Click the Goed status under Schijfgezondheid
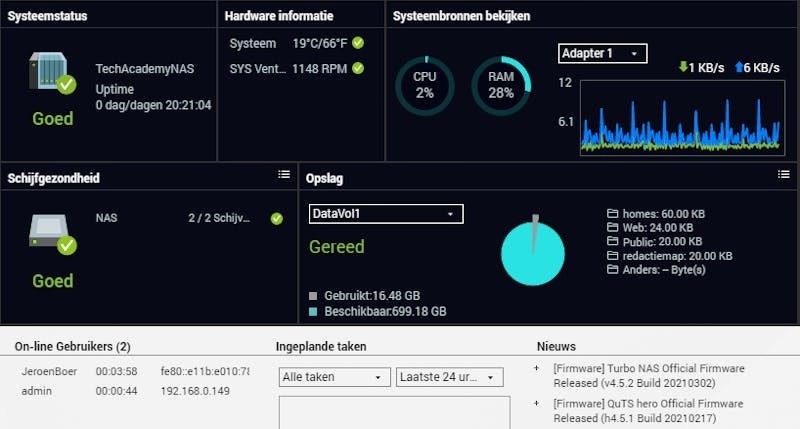Viewport: 800px width, 429px height. 53,281
